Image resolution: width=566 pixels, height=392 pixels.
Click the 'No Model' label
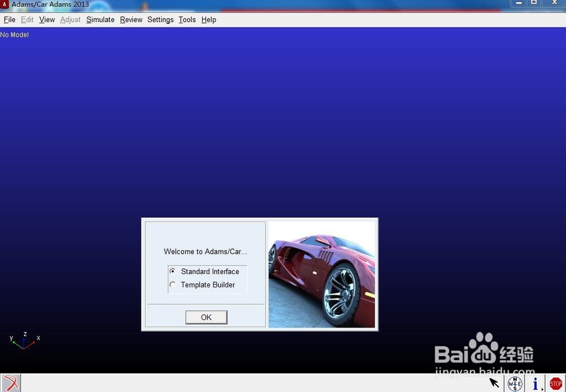[15, 35]
